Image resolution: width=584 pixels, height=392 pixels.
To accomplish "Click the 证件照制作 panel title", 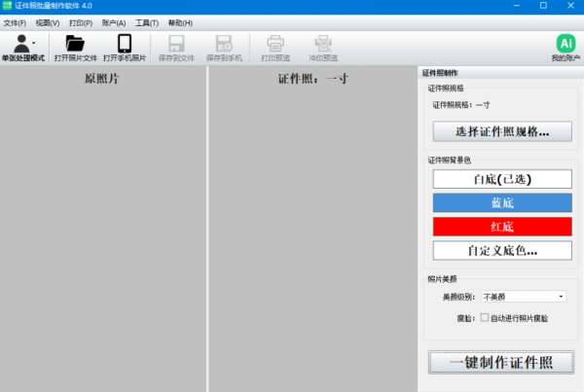I will pyautogui.click(x=440, y=73).
